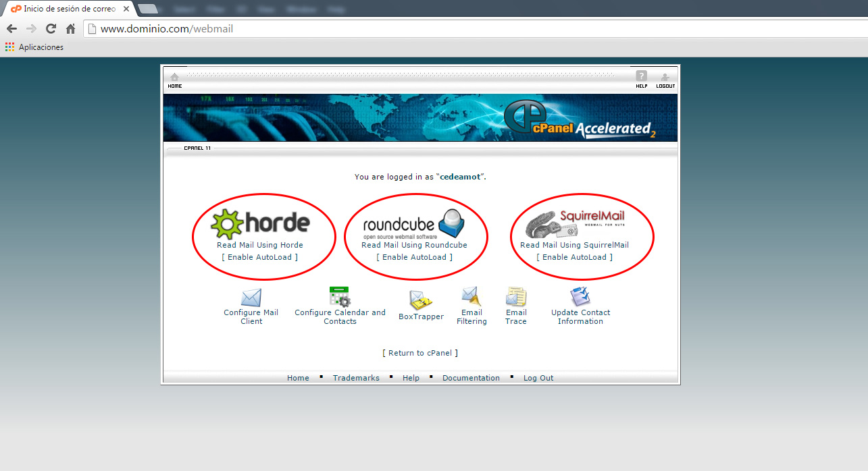Image resolution: width=868 pixels, height=471 pixels.
Task: Select the SquirrelMail logo
Action: pyautogui.click(x=575, y=224)
